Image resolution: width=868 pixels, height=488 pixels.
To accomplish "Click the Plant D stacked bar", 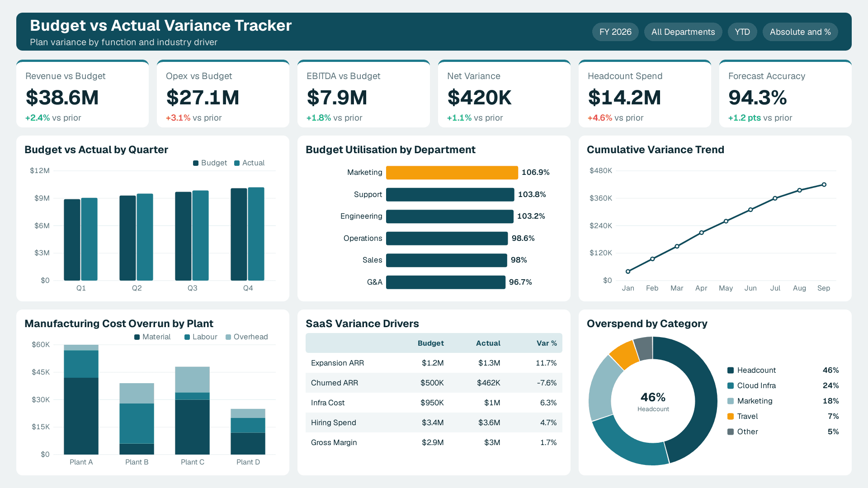I will pyautogui.click(x=248, y=432).
